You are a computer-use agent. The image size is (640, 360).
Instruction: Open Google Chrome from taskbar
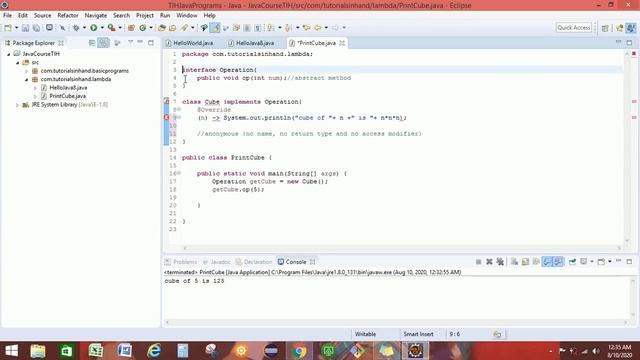pos(299,351)
